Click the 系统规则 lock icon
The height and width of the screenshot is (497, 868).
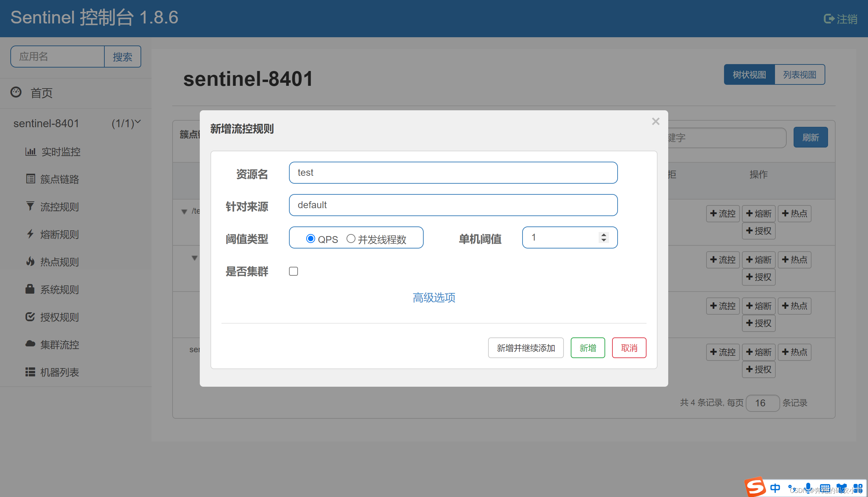click(x=30, y=289)
